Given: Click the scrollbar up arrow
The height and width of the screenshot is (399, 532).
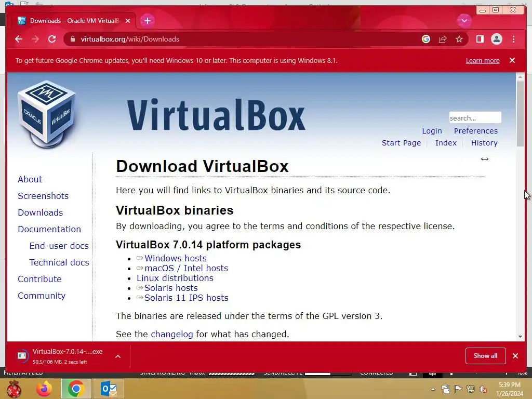Looking at the screenshot, I should point(520,77).
